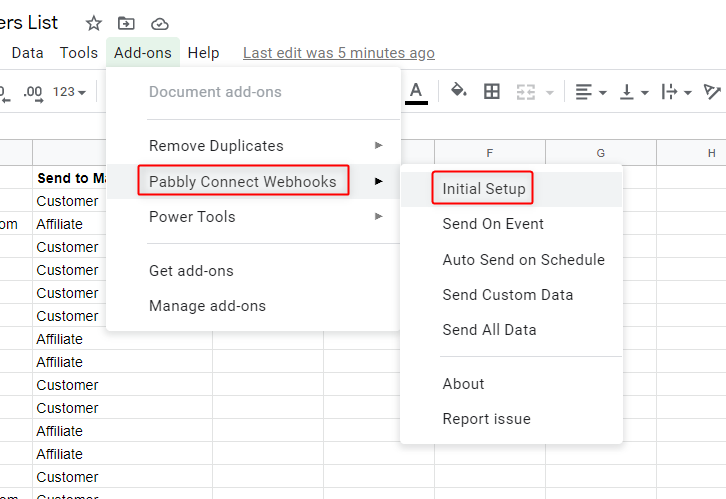
Task: Star the spreadsheet document
Action: pos(94,23)
